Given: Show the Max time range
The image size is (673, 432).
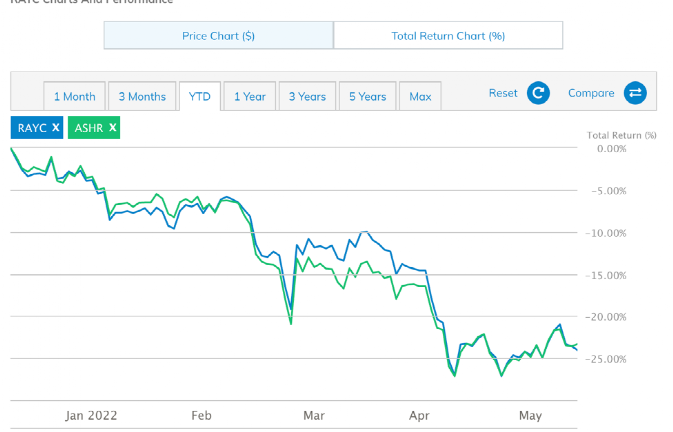Looking at the screenshot, I should 420,97.
